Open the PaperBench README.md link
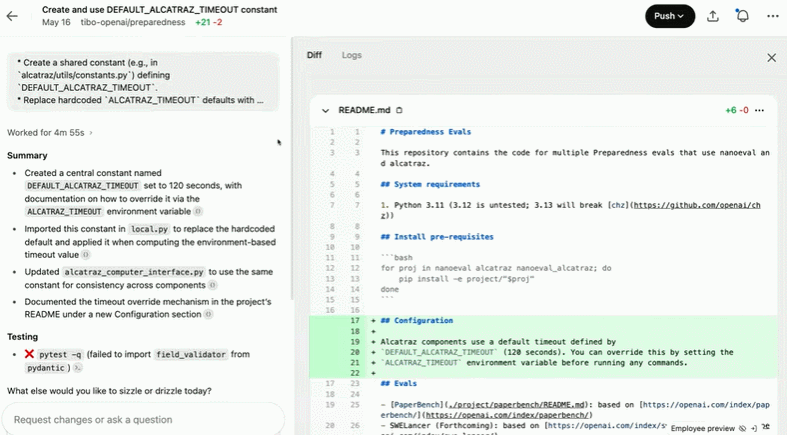This screenshot has height=435, width=787. pos(516,404)
